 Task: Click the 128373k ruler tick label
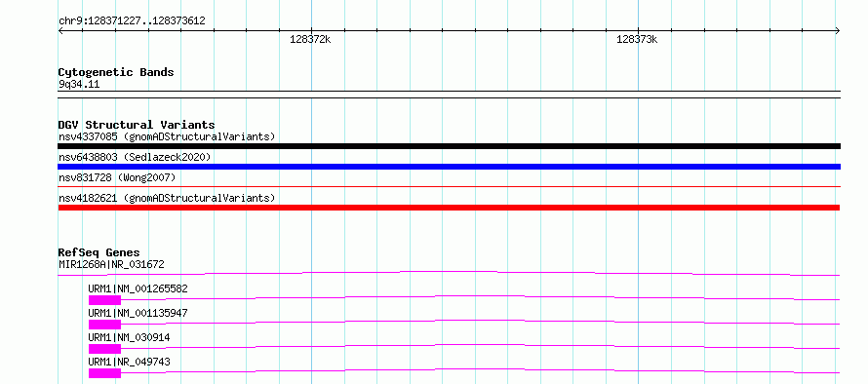pyautogui.click(x=637, y=40)
